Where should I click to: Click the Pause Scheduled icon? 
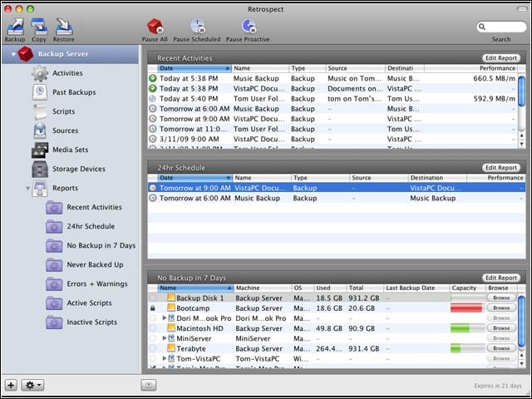[x=197, y=27]
